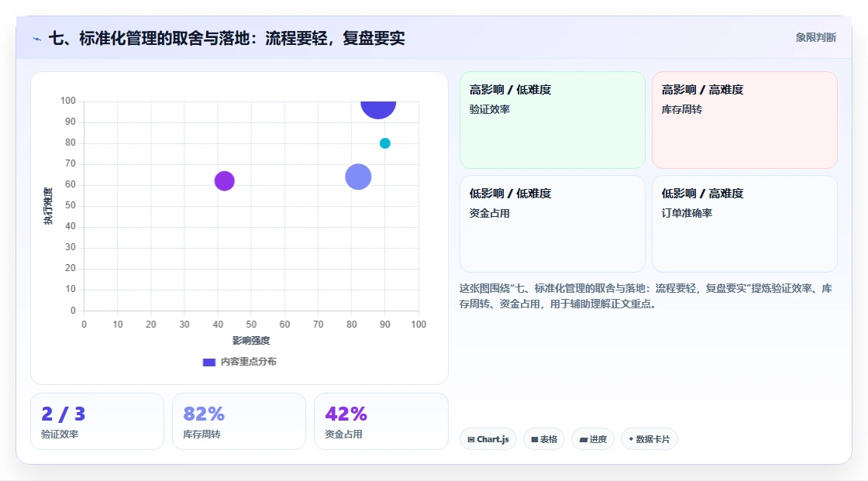Screen dimensions: 868x481
Task: Click the 验证效率 text in green card
Action: click(489, 109)
